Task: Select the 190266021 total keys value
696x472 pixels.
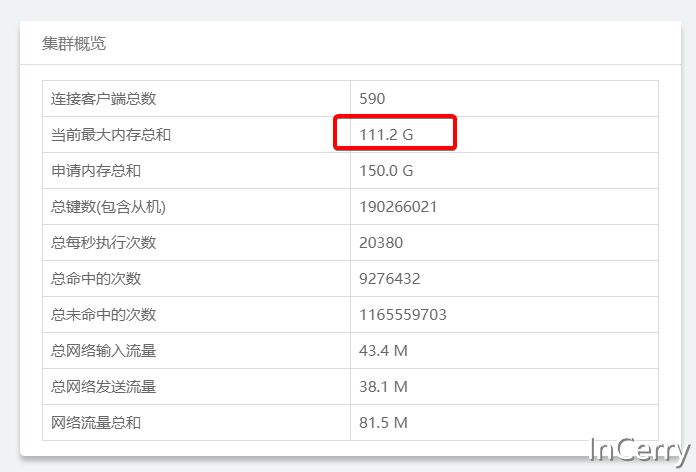Action: [x=398, y=207]
